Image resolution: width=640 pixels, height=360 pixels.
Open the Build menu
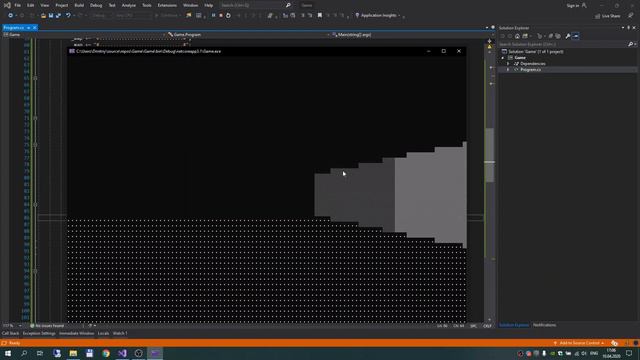click(x=79, y=5)
